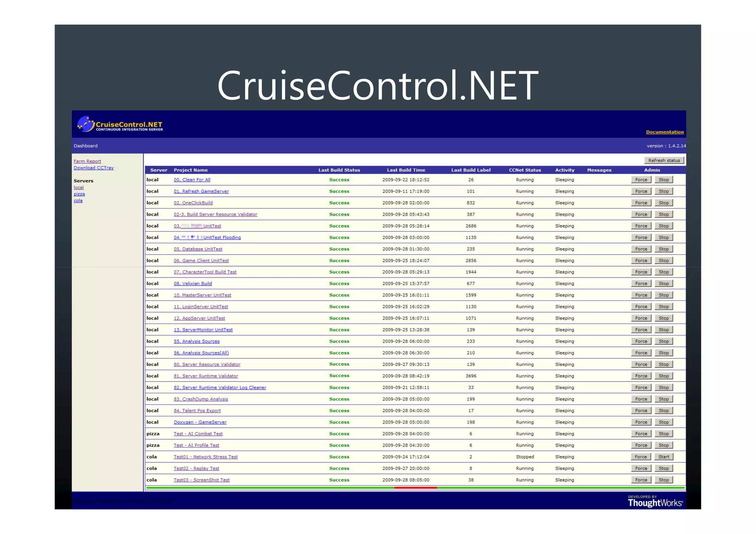Viewport: 756px width, 534px height.
Task: Sort by the Last Build Status header
Action: coord(339,170)
